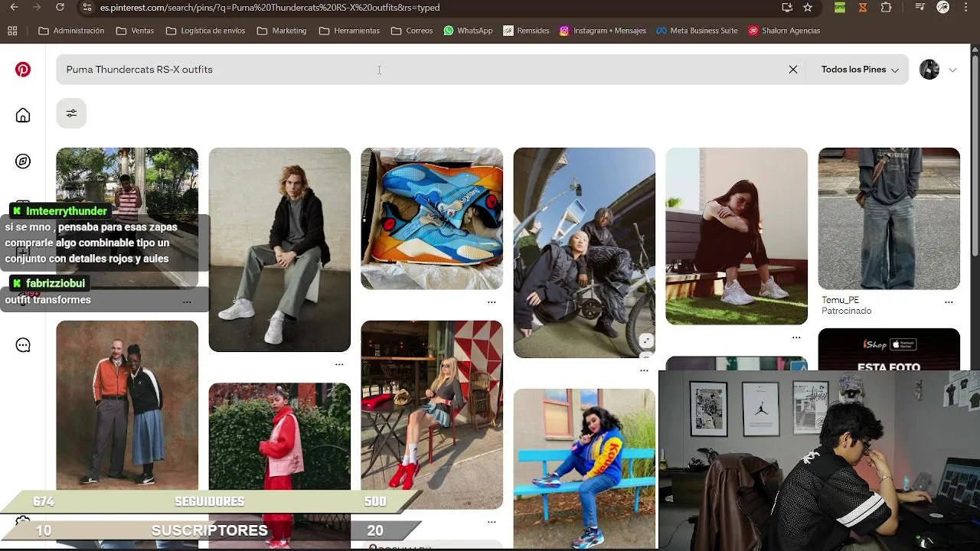
Task: Open the Meta Business Suite bookmark
Action: point(696,31)
